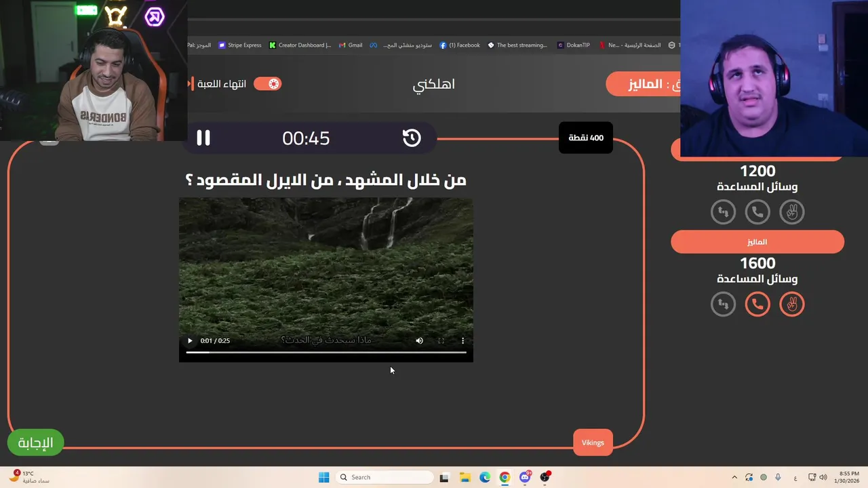
Task: Click the question text about the earl
Action: pyautogui.click(x=325, y=180)
